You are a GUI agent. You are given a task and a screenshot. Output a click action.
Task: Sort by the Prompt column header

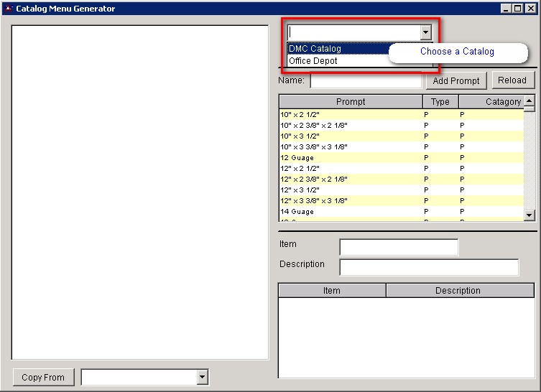(x=351, y=102)
